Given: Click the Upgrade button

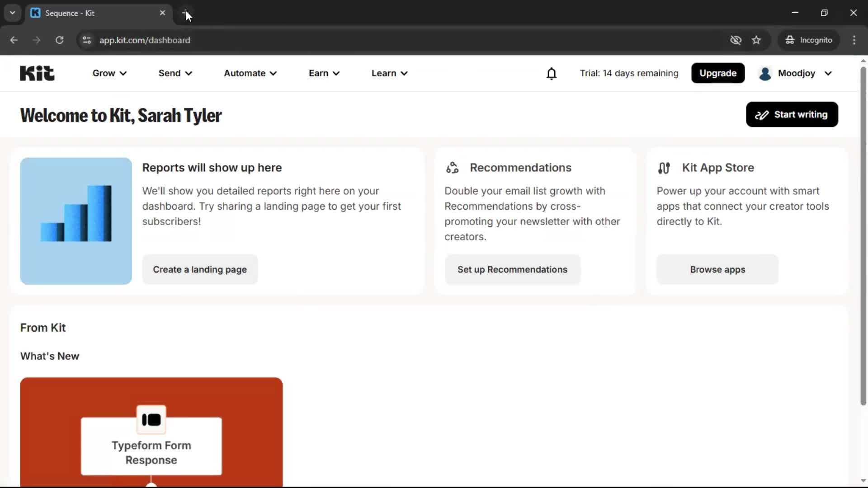Looking at the screenshot, I should coord(718,73).
